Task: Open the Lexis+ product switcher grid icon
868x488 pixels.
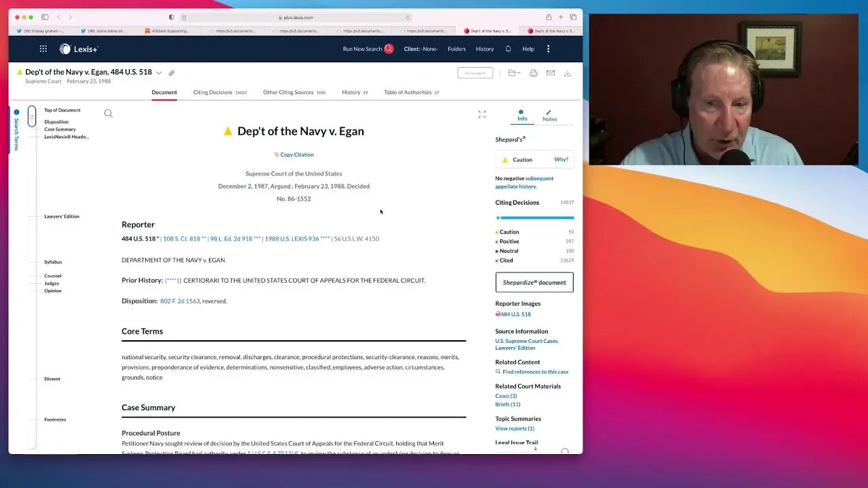Action: (x=43, y=49)
